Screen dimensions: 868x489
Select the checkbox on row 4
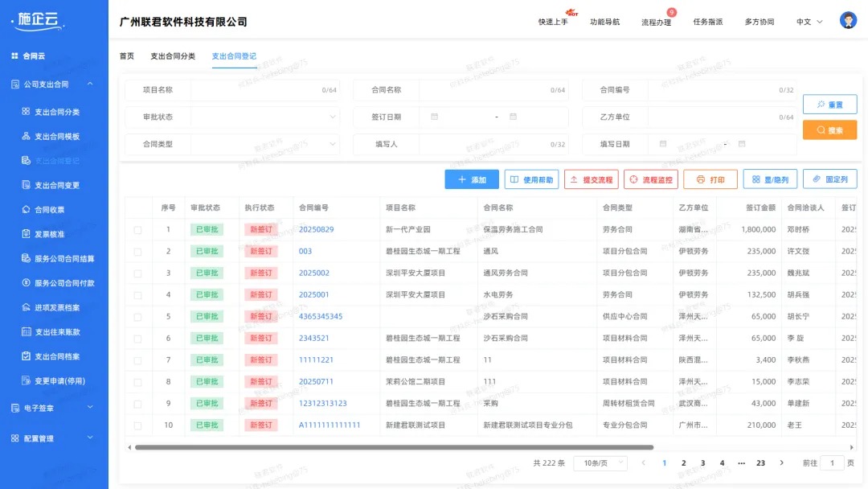[x=138, y=294]
